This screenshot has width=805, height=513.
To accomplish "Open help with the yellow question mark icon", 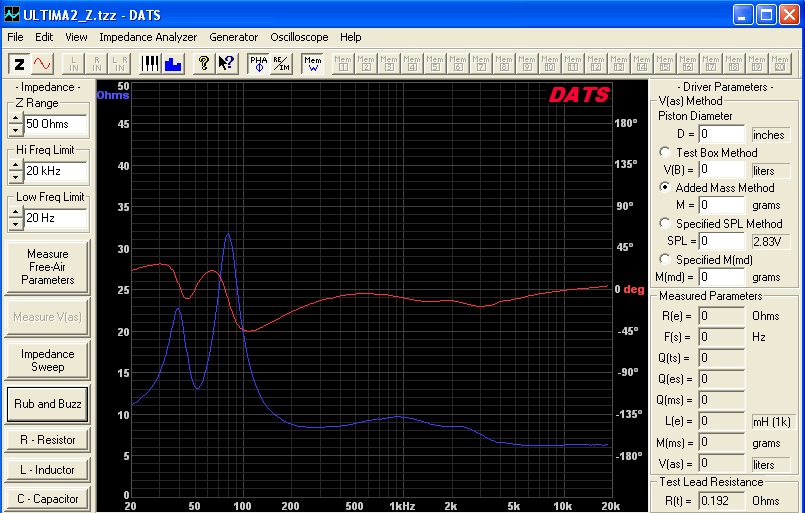I will (204, 64).
